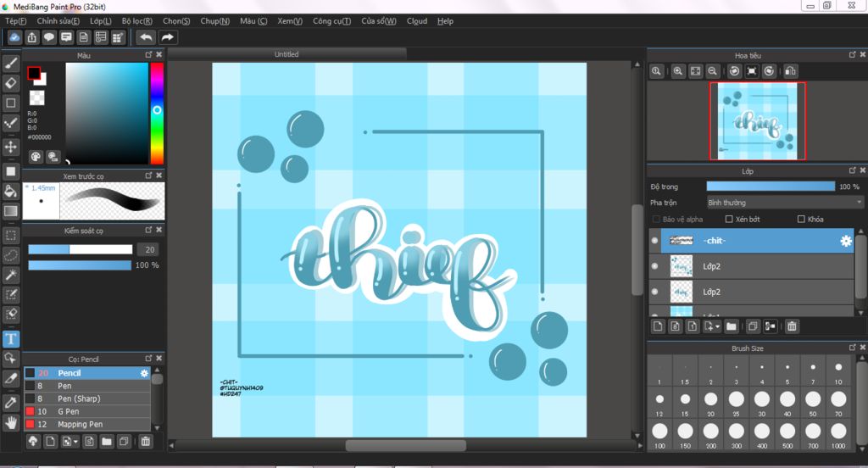
Task: Select the Text tool
Action: tap(10, 338)
